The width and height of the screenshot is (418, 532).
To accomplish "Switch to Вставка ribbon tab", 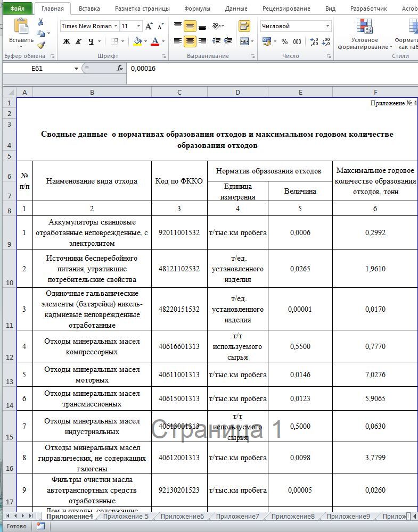I will click(89, 9).
